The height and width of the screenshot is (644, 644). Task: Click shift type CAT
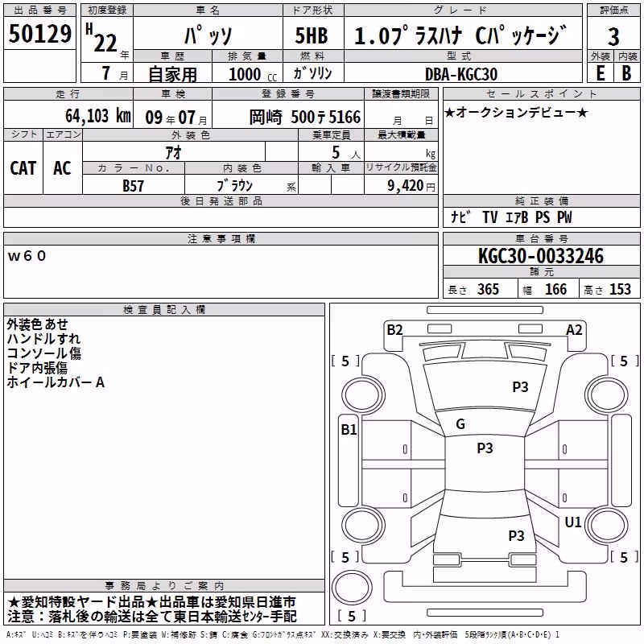23,168
